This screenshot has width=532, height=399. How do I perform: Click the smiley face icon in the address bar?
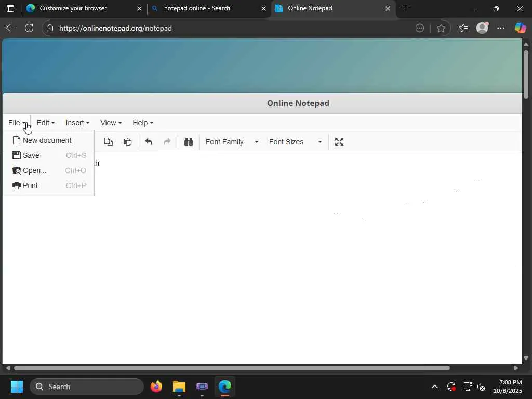[420, 28]
